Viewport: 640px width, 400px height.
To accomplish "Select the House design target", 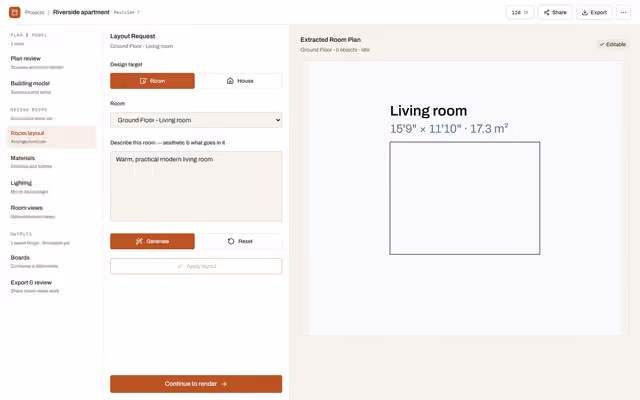I will 240,81.
